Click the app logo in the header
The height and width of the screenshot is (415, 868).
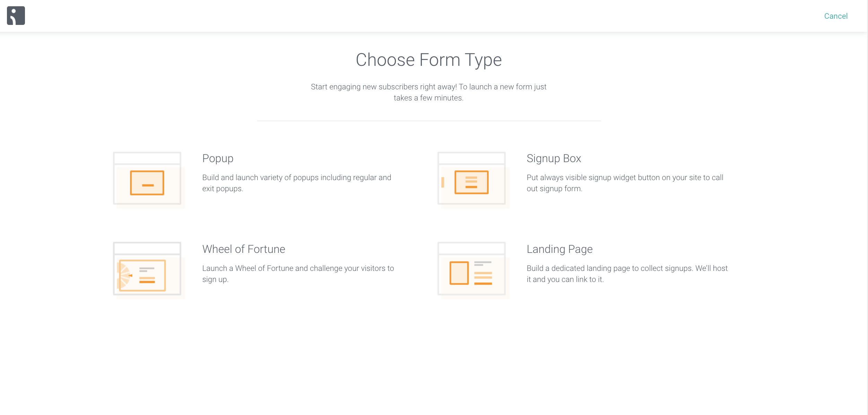16,16
